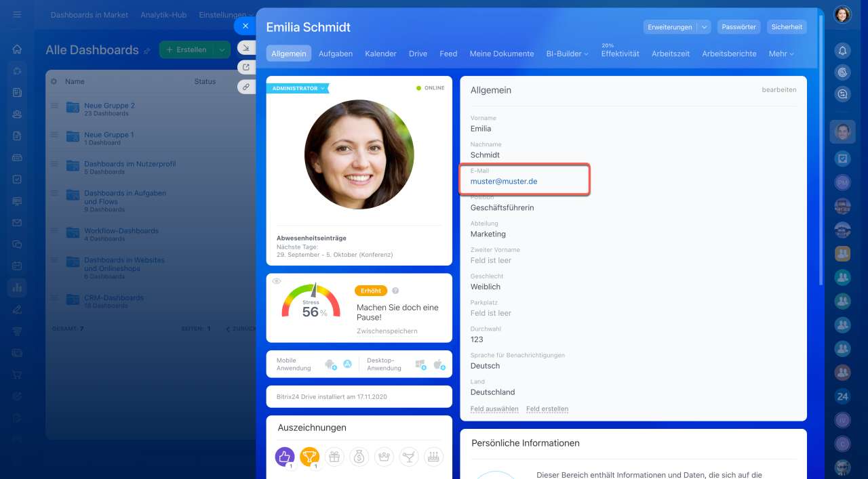Open Dashboards in Market menu item
This screenshot has width=868, height=479.
tap(90, 15)
